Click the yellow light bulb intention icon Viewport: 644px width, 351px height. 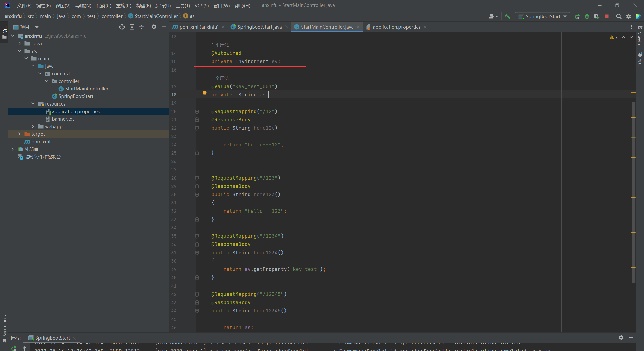tap(205, 93)
